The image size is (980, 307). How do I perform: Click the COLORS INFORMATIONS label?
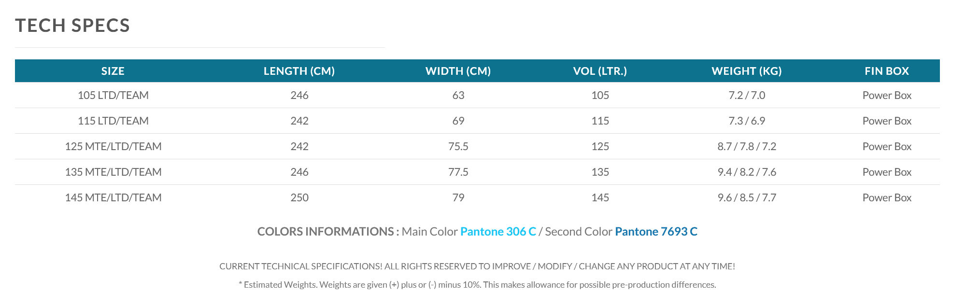click(328, 232)
